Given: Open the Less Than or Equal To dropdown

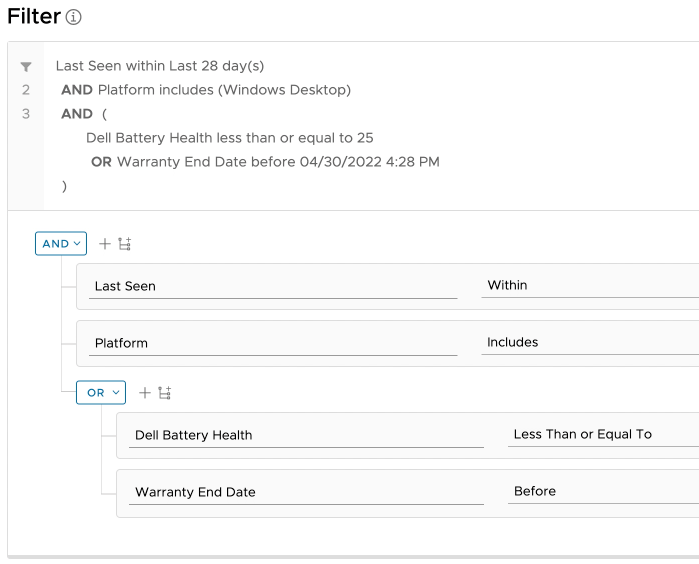Looking at the screenshot, I should (x=603, y=435).
